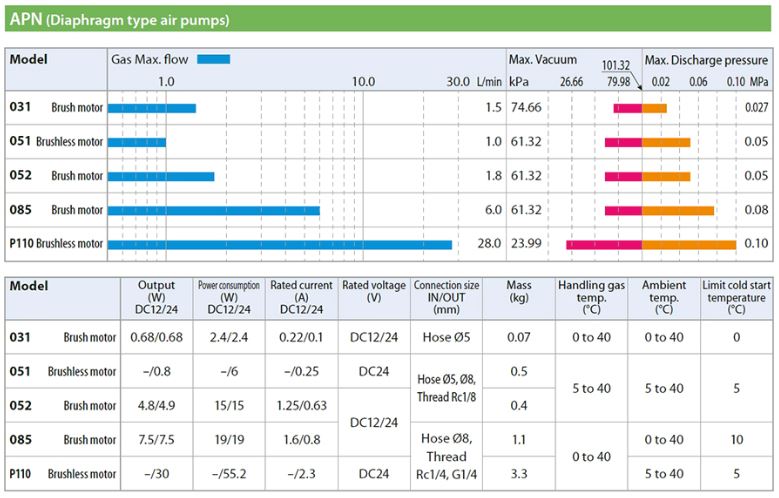Click the "–/6" power consumption cell
The height and width of the screenshot is (498, 779).
(229, 372)
